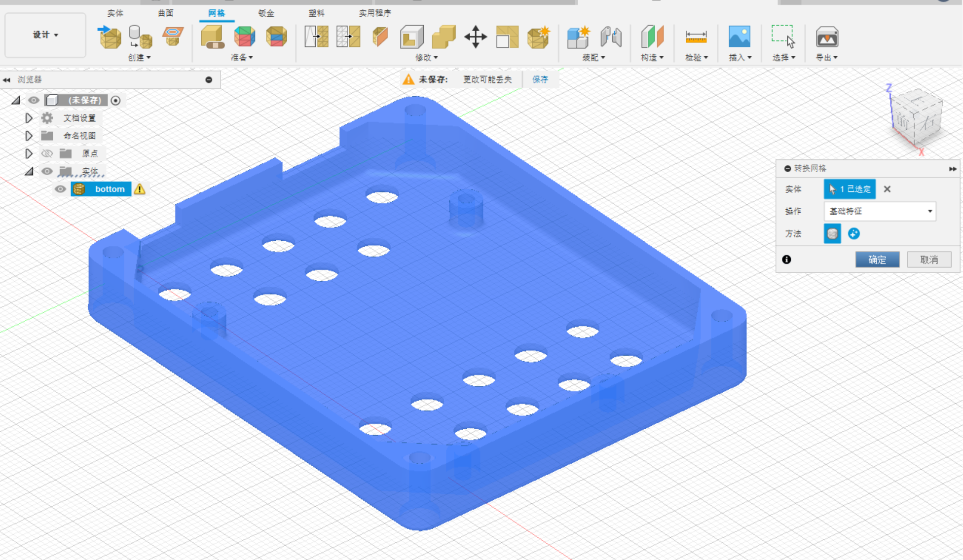Toggle visibility of the Bodies folder
Viewport: 963px width, 560px height.
pos(47,171)
